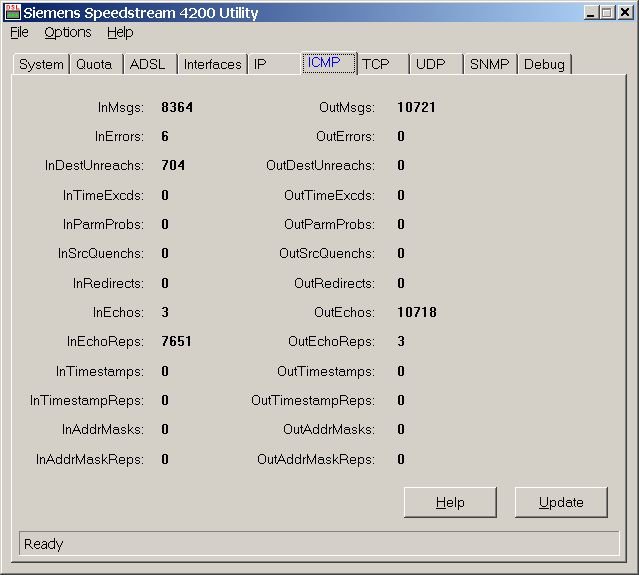Open the File menu
Viewport: 639px width, 575px height.
point(19,33)
